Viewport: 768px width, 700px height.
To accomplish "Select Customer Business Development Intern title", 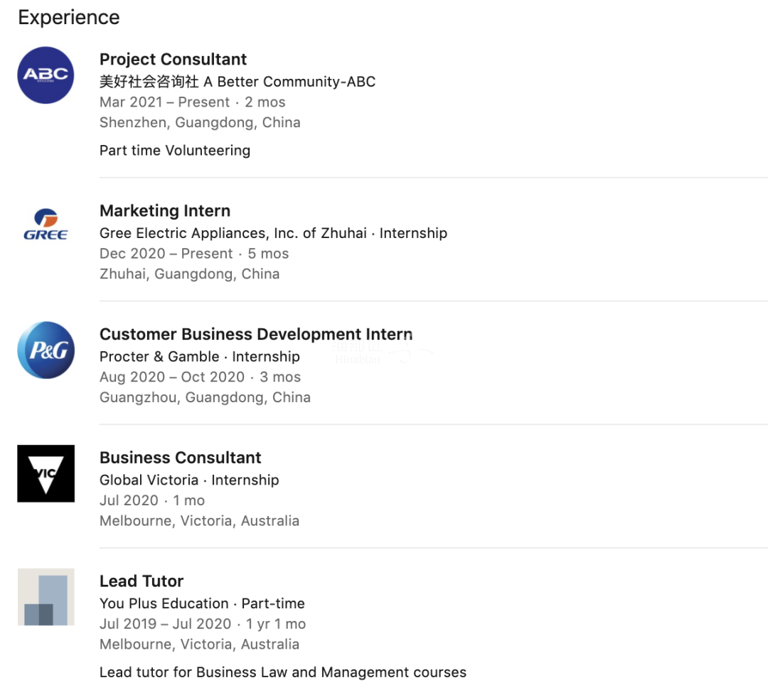I will 256,334.
